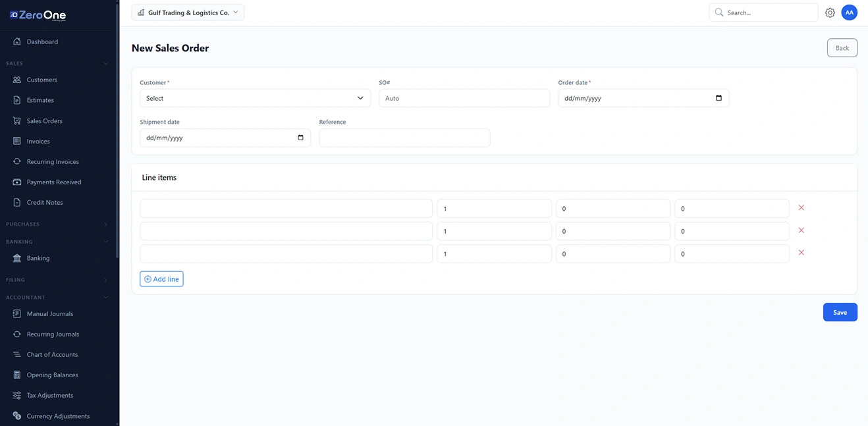Click the Banking building icon

pyautogui.click(x=17, y=258)
